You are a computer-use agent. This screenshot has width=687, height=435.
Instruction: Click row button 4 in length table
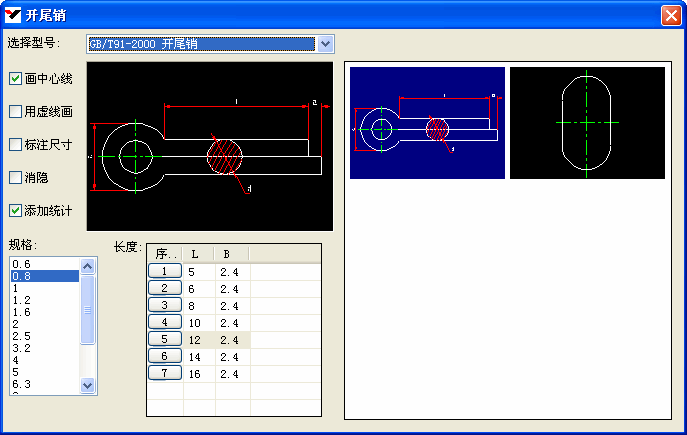(x=165, y=322)
